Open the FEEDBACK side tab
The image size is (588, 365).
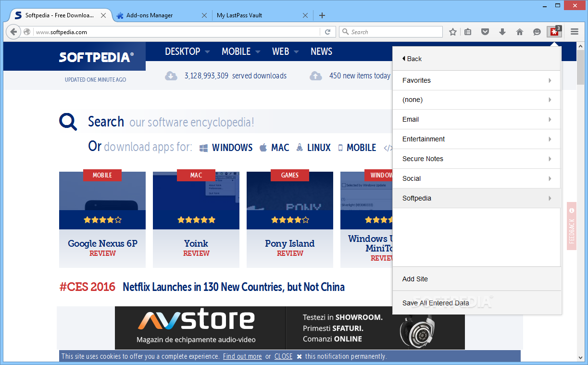click(x=572, y=226)
